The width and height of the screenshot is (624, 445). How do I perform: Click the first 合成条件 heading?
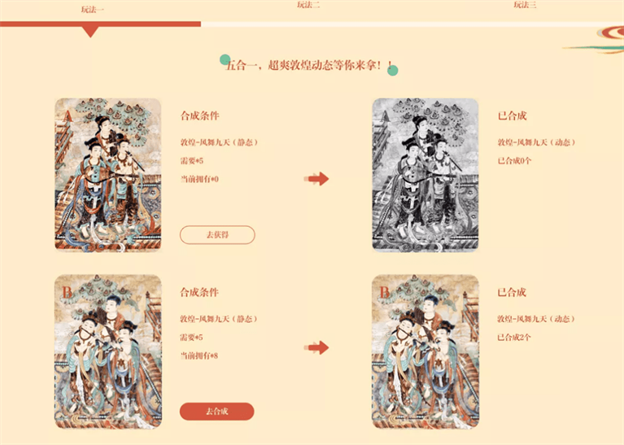tap(199, 116)
